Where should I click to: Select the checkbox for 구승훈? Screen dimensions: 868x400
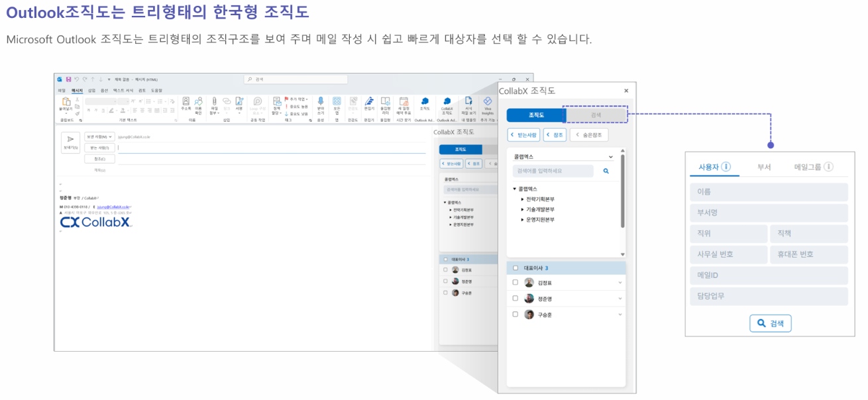click(515, 315)
